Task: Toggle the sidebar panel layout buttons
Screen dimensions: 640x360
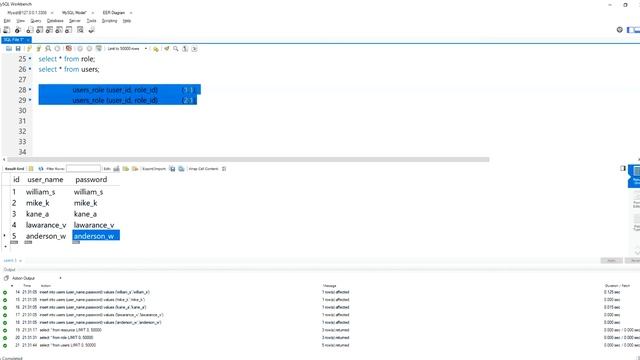Action: click(633, 30)
